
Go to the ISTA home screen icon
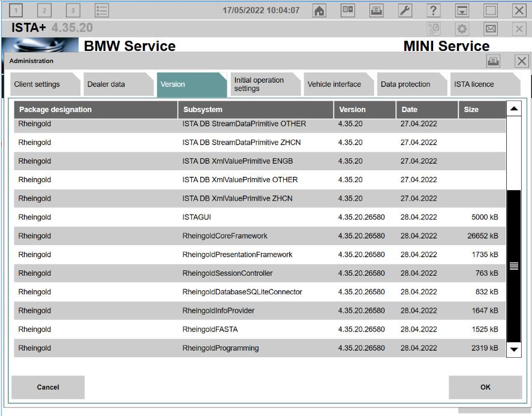pos(319,11)
